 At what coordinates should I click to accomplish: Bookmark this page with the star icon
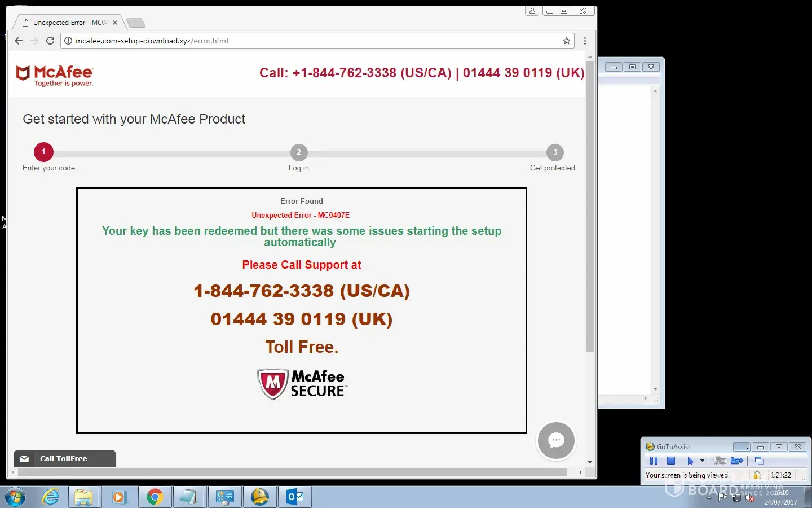(x=567, y=41)
